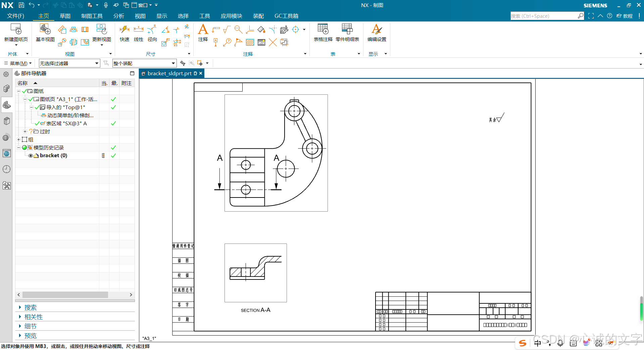
Task: Open the Tabular Note (表格注释) tool
Action: 323,29
